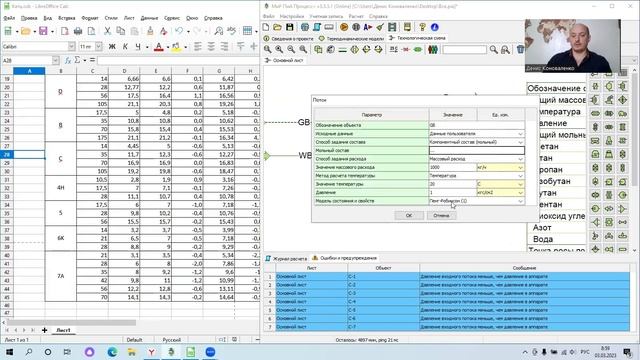This screenshot has height=360, width=640.
Task: Click the Copy icon in Calc toolbar
Action: click(120, 31)
